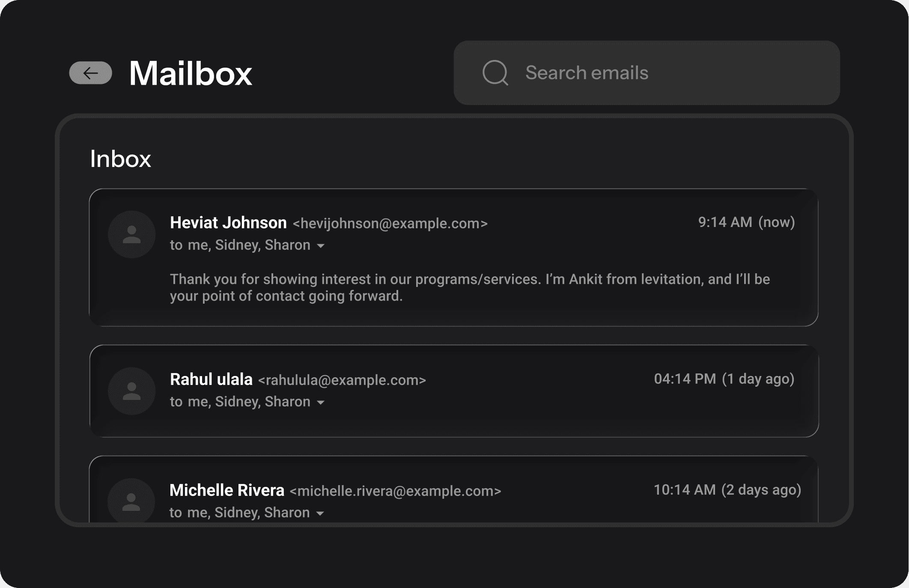Click the 9:14 AM (now) timestamp
Image resolution: width=909 pixels, height=588 pixels.
746,222
